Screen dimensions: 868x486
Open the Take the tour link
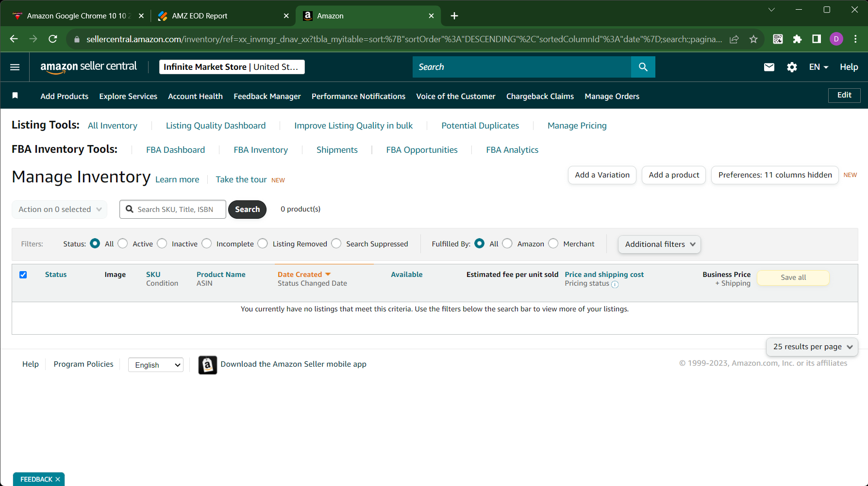point(241,179)
